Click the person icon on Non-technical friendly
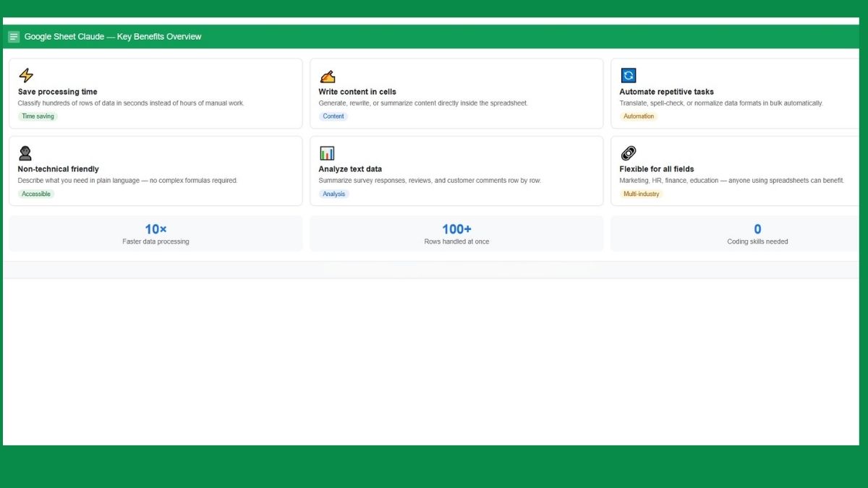 tap(25, 153)
